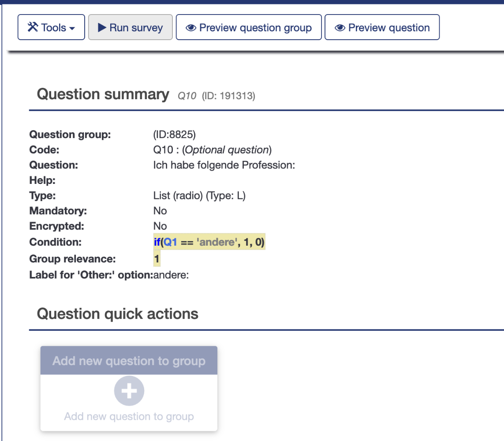Click the question text "Ich habe folgende Profession:"

pos(224,165)
